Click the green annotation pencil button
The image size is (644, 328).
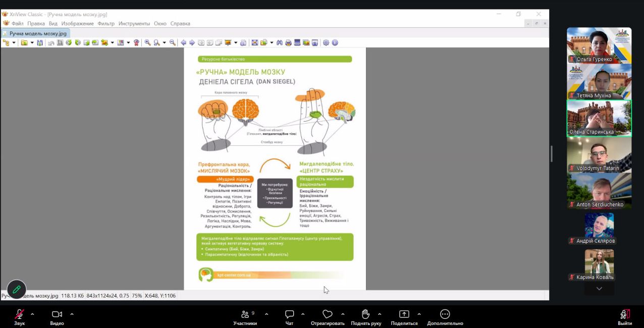[17, 289]
